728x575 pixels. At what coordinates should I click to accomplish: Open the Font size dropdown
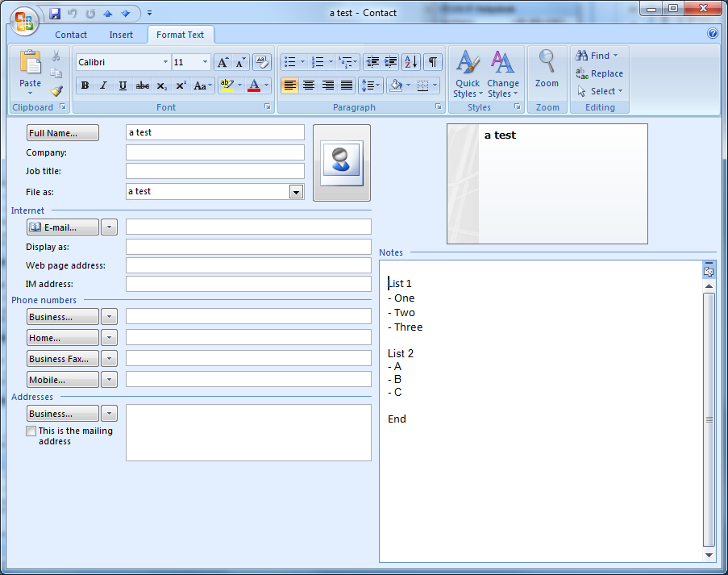click(x=205, y=62)
